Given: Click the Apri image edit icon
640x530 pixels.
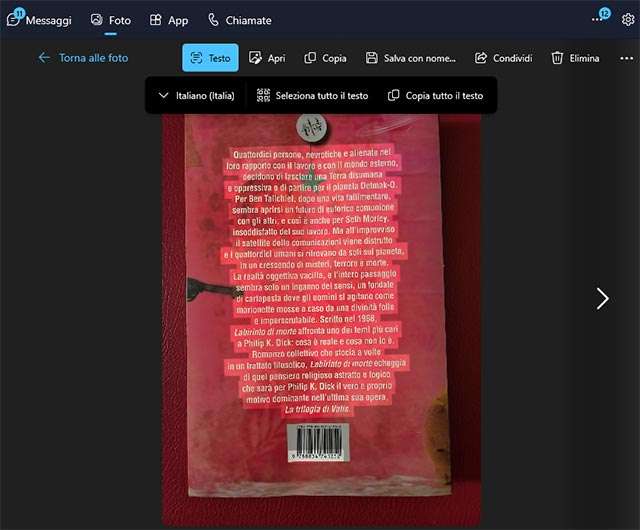Looking at the screenshot, I should point(255,58).
